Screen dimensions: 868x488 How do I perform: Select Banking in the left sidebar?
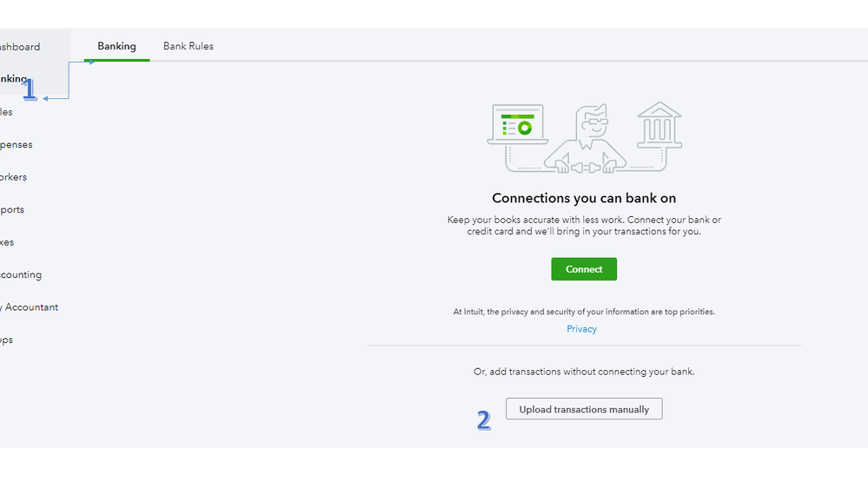(x=14, y=79)
